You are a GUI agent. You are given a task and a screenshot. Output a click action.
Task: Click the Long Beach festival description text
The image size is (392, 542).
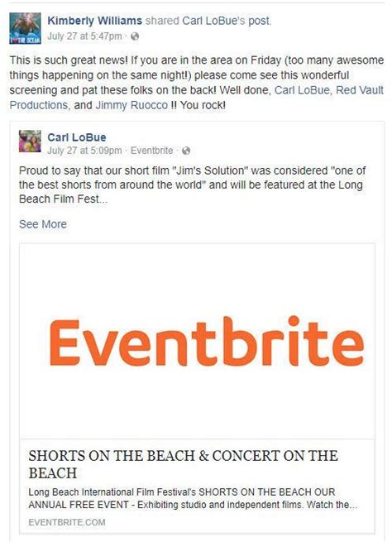click(x=193, y=498)
